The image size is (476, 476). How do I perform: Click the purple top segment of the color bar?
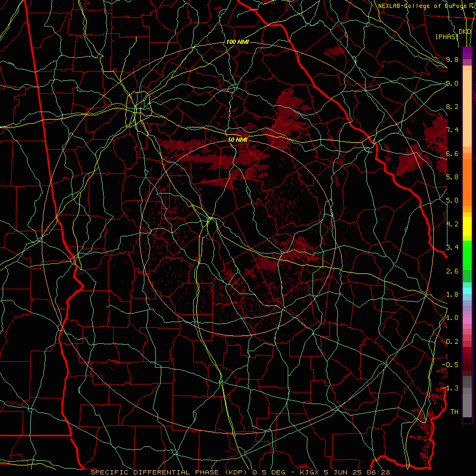467,53
